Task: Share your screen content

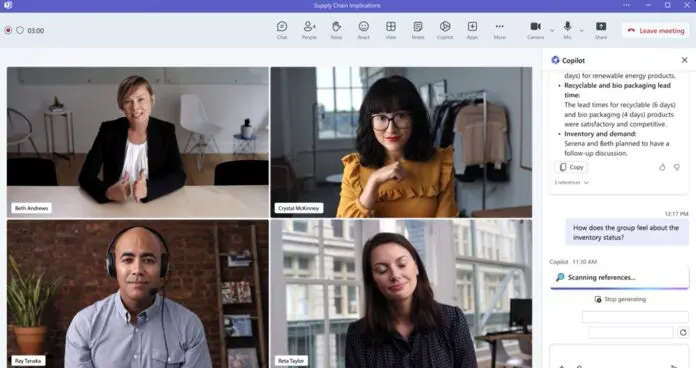Action: tap(601, 30)
